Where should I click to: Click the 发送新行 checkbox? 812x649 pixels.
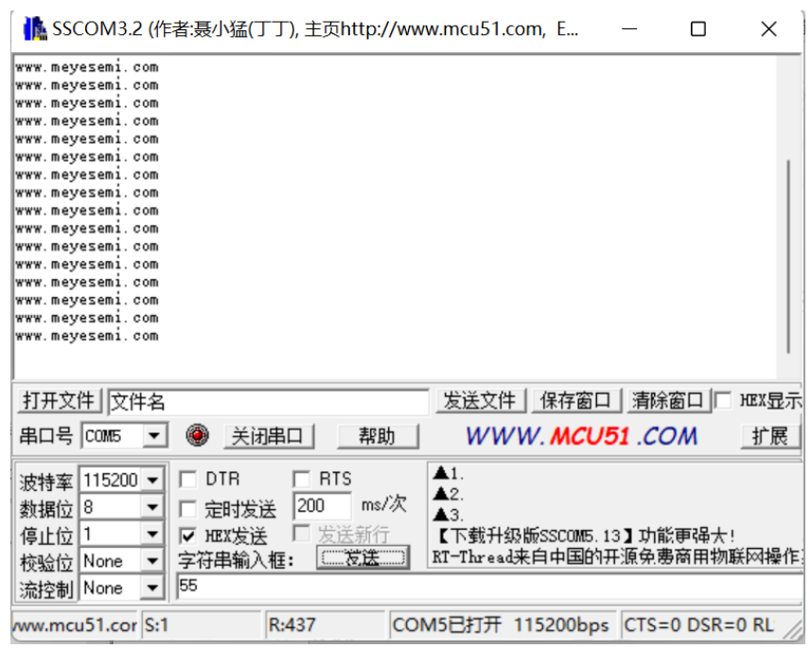tap(301, 533)
